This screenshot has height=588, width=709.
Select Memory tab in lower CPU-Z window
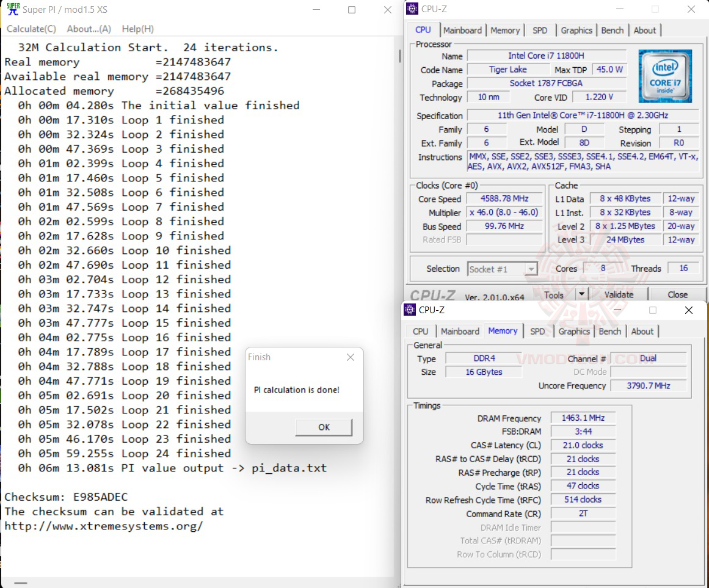tap(503, 331)
